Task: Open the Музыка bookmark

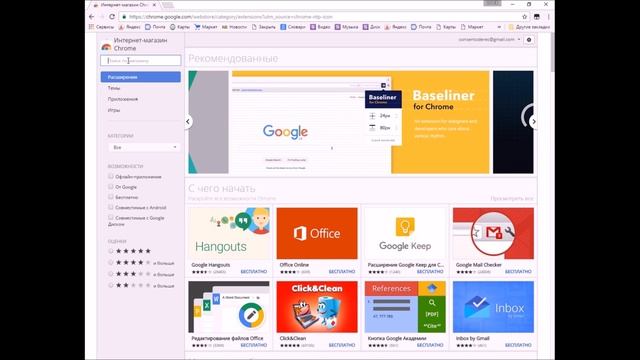Action: pos(346,27)
